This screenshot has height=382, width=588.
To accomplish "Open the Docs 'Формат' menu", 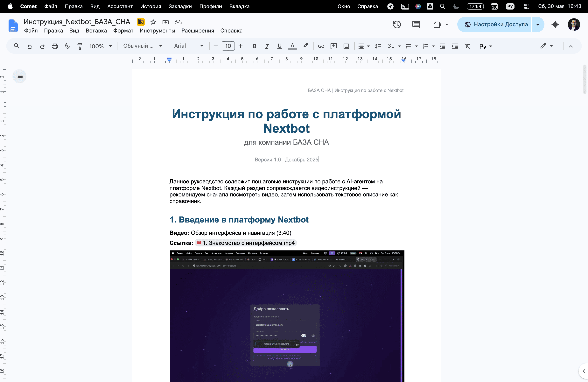I will tap(123, 31).
